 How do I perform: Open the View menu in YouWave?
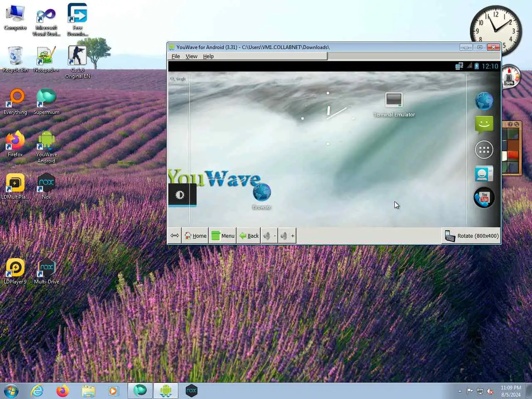click(191, 57)
